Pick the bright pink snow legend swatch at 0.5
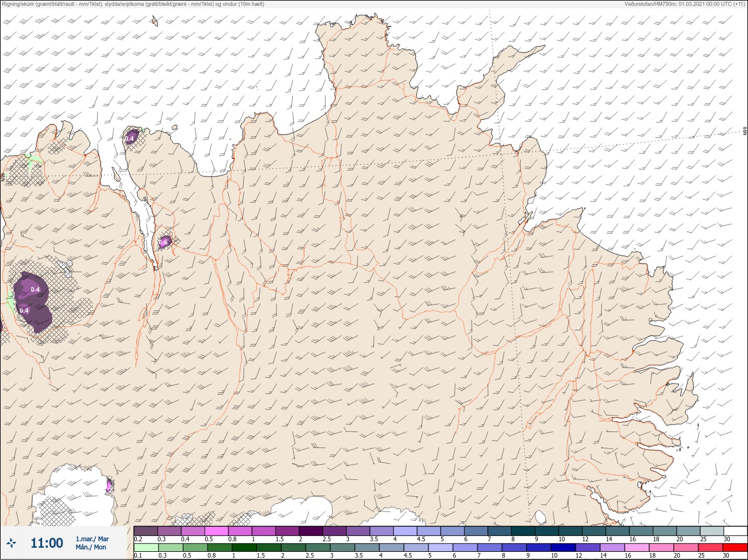Image resolution: width=748 pixels, height=560 pixels. tap(216, 531)
